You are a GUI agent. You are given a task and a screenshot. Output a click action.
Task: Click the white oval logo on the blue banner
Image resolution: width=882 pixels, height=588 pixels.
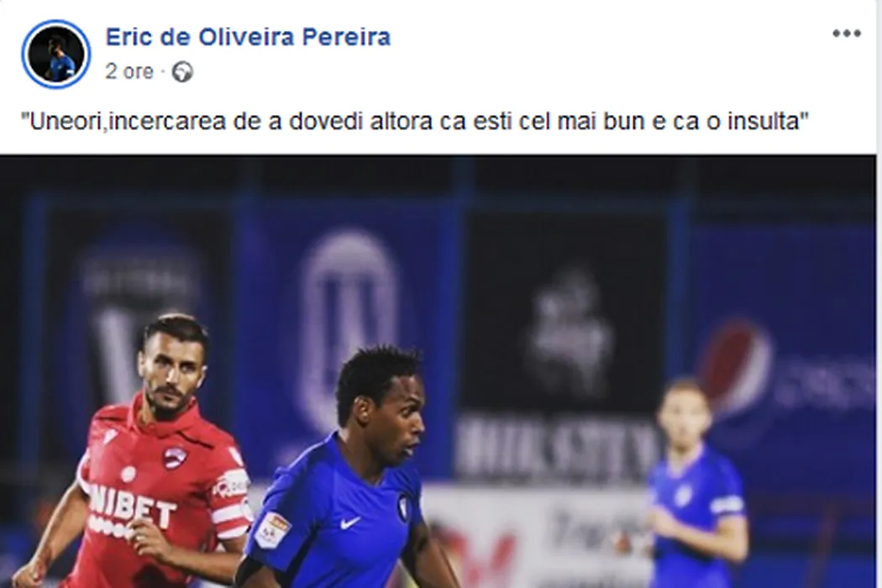coord(349,328)
